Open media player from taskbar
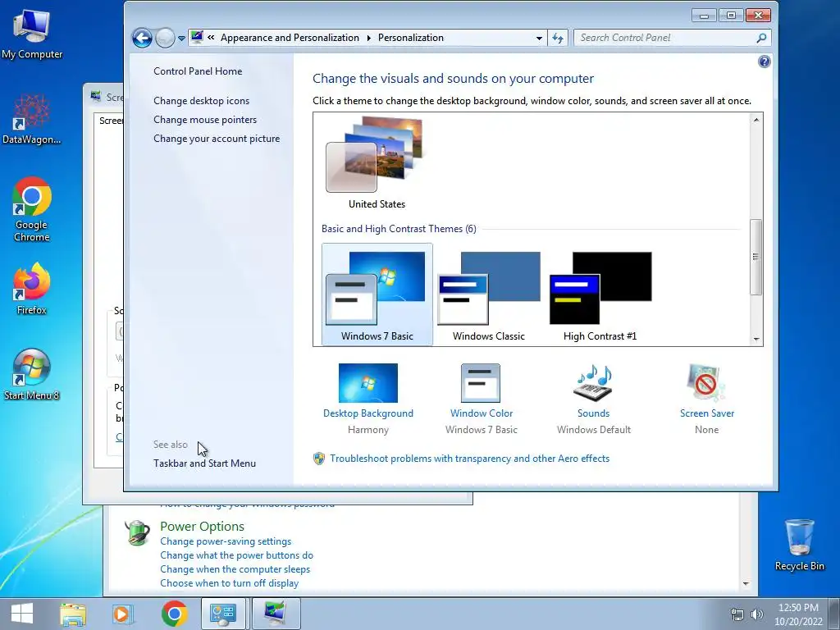 [123, 614]
